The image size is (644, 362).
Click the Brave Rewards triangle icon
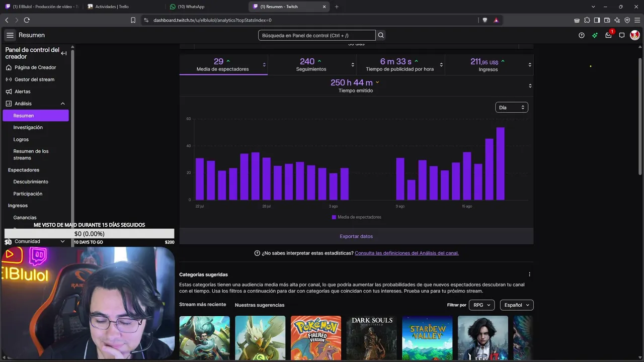click(x=496, y=20)
